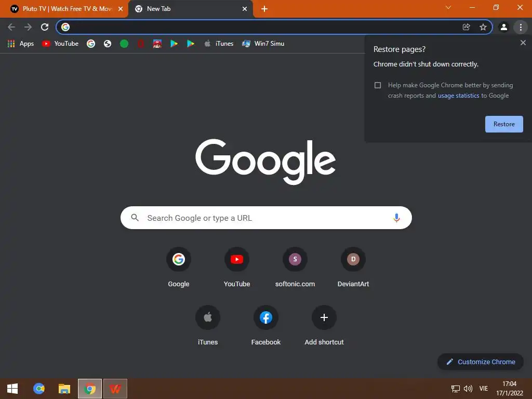
Task: Open the blue browser icon in taskbar
Action: click(39, 389)
